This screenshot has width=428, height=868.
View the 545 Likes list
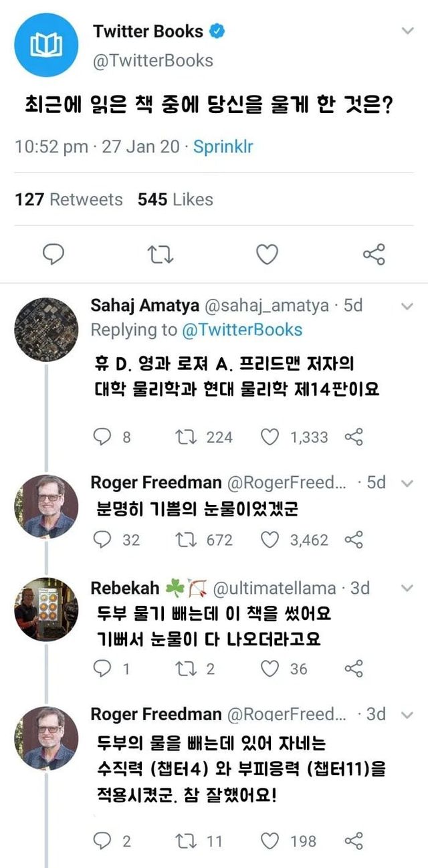click(175, 199)
